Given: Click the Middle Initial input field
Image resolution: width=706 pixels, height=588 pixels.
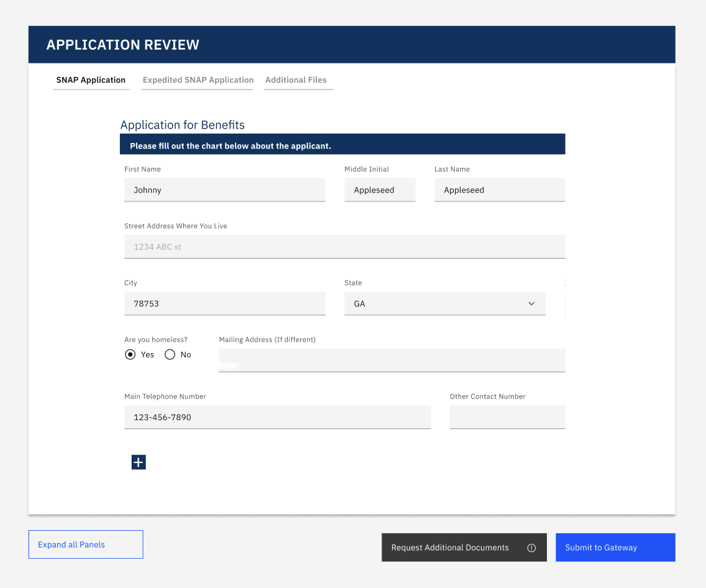Looking at the screenshot, I should 380,190.
